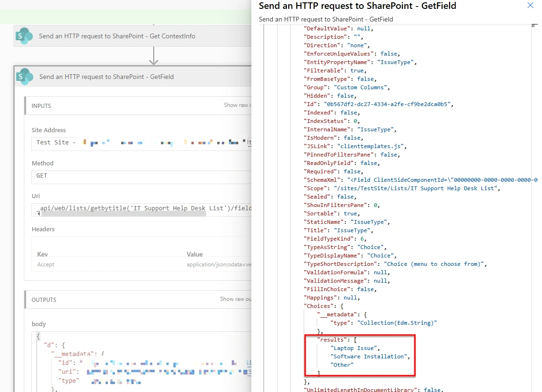
Task: Click the Collection(Edm.String) type value
Action: tap(397, 322)
